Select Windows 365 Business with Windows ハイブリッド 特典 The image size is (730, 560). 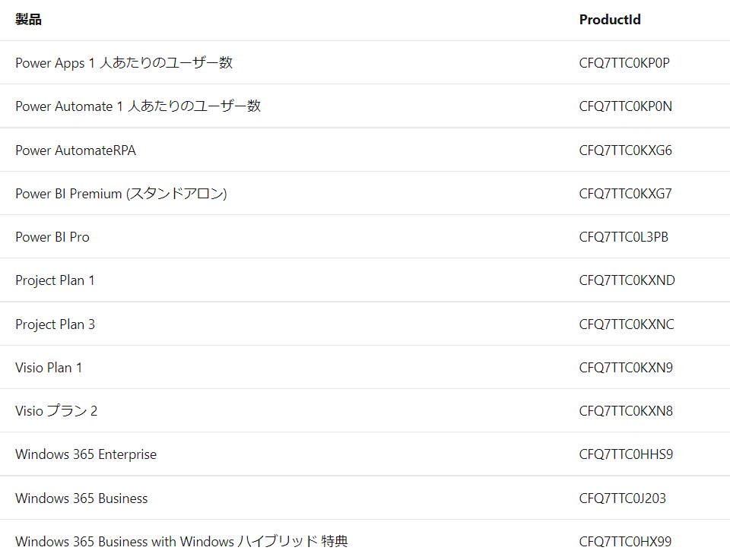(182, 542)
